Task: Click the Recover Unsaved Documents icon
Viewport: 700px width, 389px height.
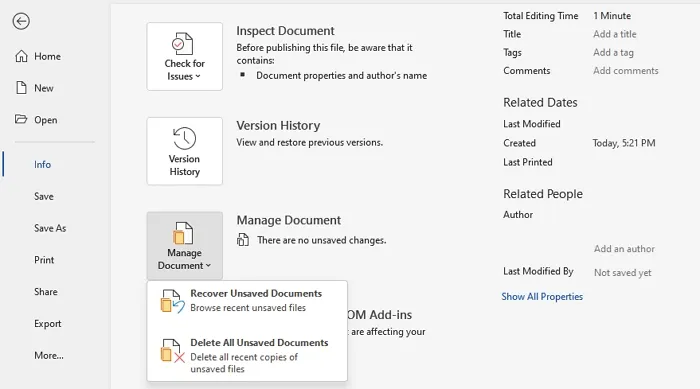Action: (x=172, y=301)
